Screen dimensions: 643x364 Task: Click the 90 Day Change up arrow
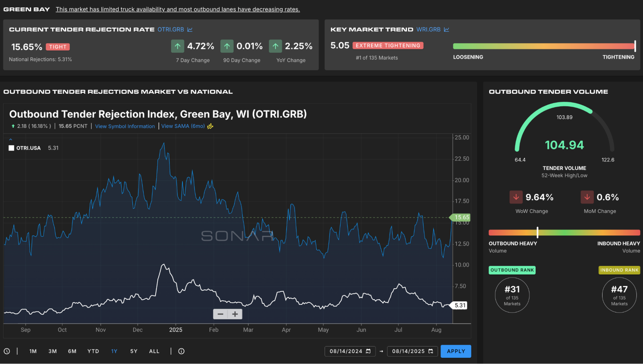coord(227,46)
